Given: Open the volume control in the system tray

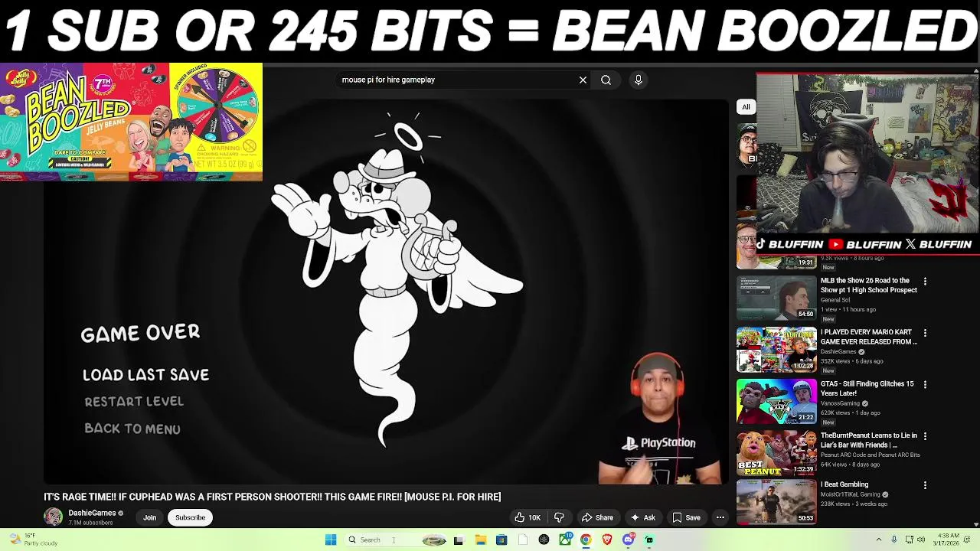Looking at the screenshot, I should (921, 540).
